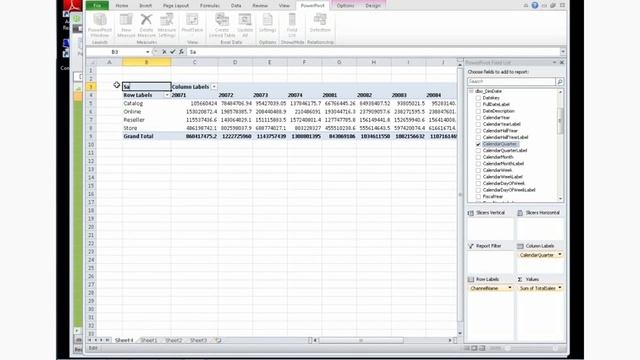The height and width of the screenshot is (360, 640).
Task: Select the Sheet3 worksheet tab
Action: pos(198,340)
